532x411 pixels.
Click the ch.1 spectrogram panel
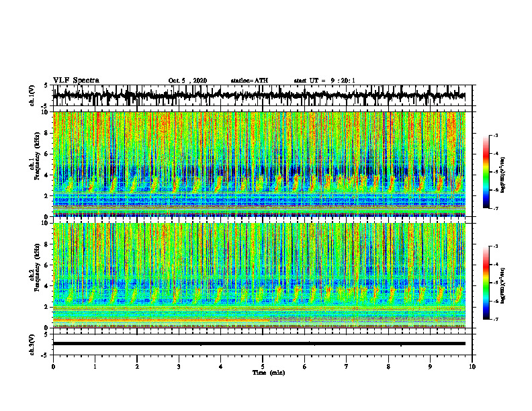point(259,164)
